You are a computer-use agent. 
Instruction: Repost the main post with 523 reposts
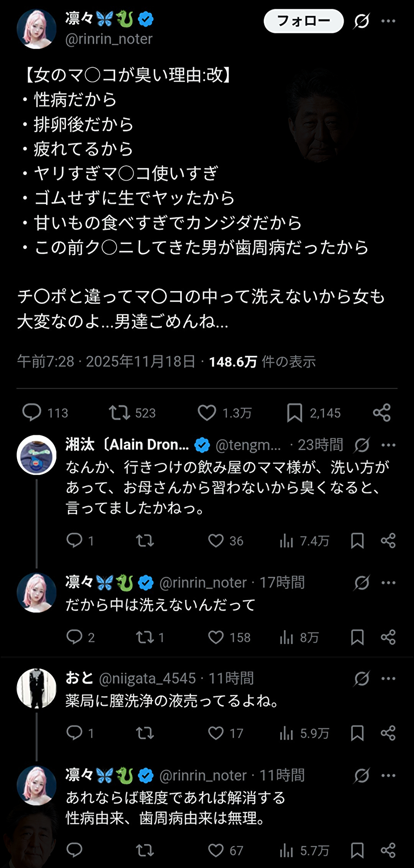pyautogui.click(x=119, y=412)
